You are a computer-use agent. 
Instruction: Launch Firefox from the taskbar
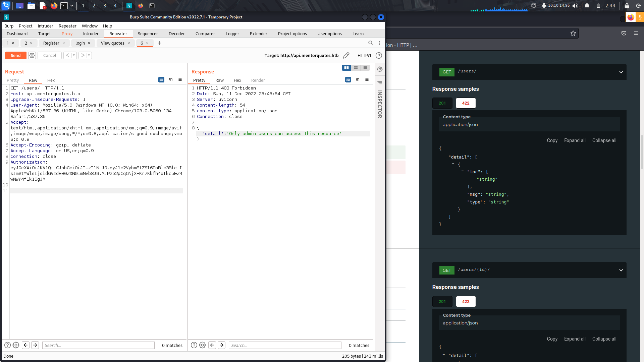point(54,6)
